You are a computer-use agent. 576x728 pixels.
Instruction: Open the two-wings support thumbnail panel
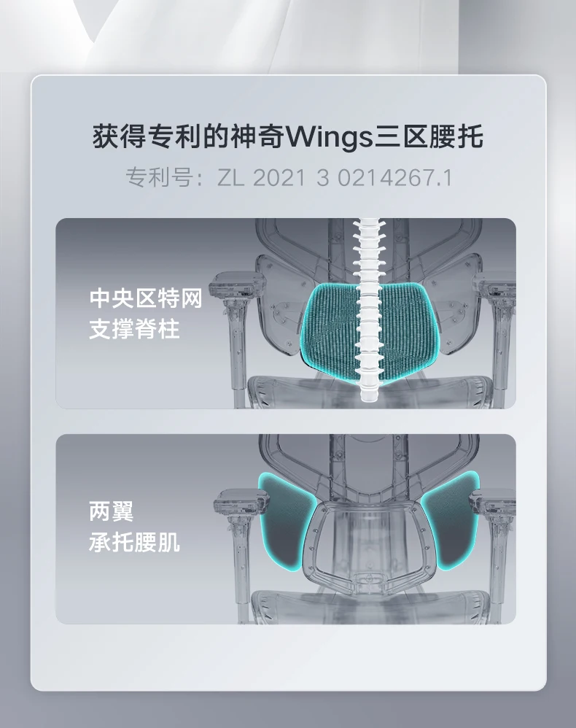click(x=286, y=529)
